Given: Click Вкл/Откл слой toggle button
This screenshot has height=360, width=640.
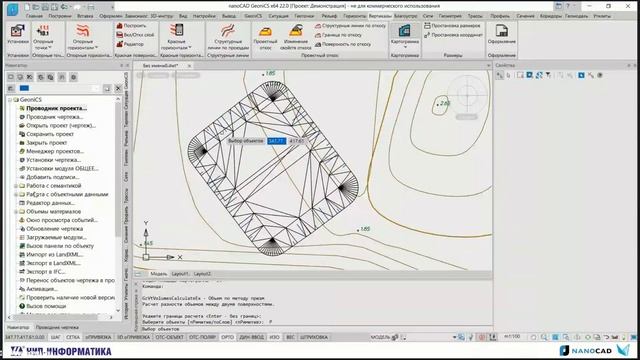Looking at the screenshot, I should click(x=135, y=35).
